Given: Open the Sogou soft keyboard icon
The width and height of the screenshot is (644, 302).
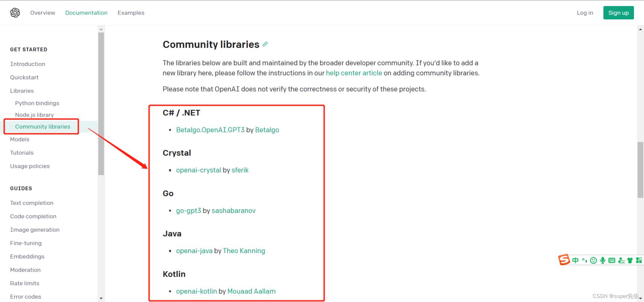Looking at the screenshot, I should tap(612, 260).
